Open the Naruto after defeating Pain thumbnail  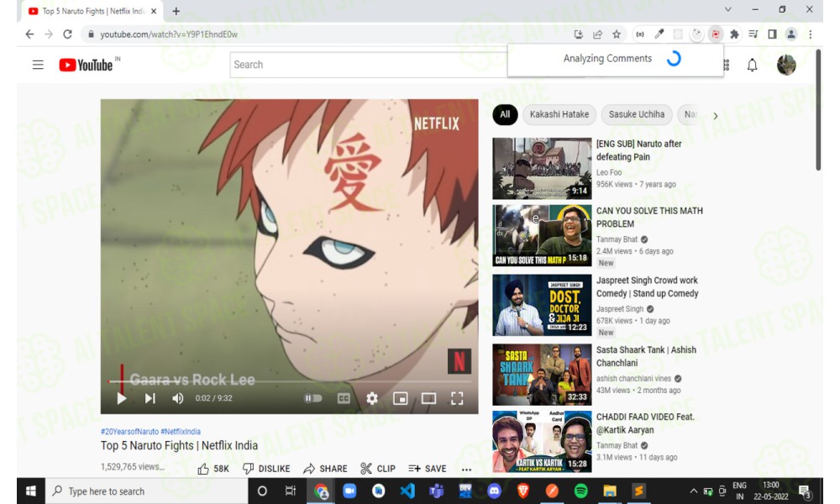(x=542, y=168)
